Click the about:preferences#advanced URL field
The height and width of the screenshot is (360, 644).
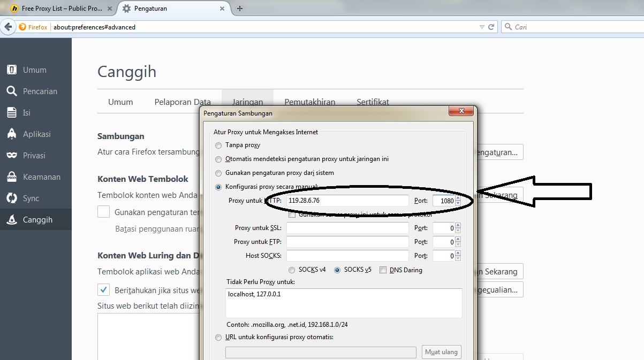(262, 27)
